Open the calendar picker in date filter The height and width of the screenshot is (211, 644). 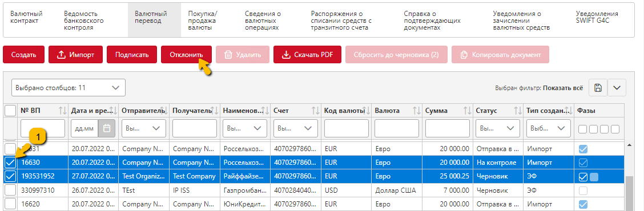107,128
